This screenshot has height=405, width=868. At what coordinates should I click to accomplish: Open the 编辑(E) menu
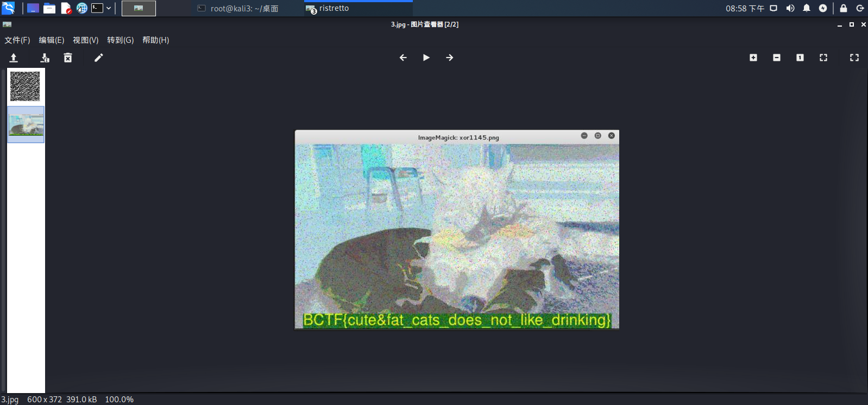52,40
